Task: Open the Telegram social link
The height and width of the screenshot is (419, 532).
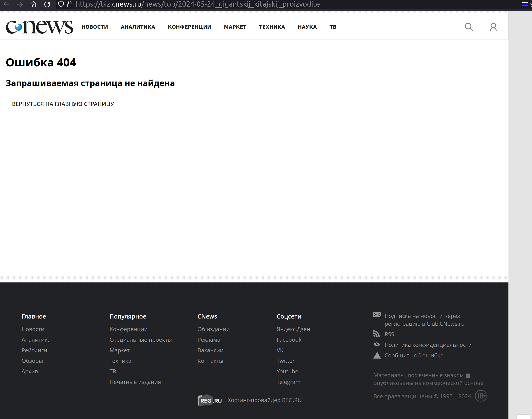Action: coord(288,382)
